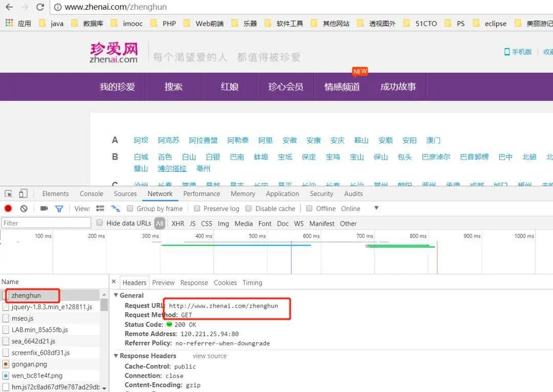
Task: Open the apps grid bookmark icon
Action: [x=9, y=23]
